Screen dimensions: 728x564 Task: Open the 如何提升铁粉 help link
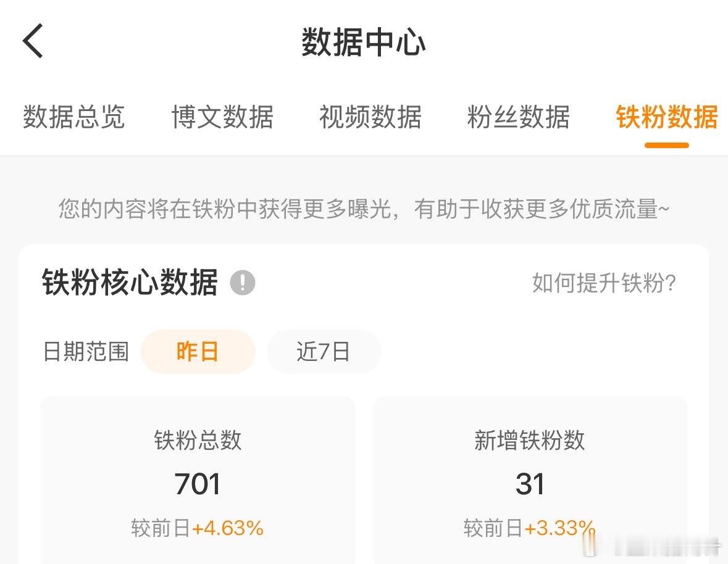(x=604, y=283)
